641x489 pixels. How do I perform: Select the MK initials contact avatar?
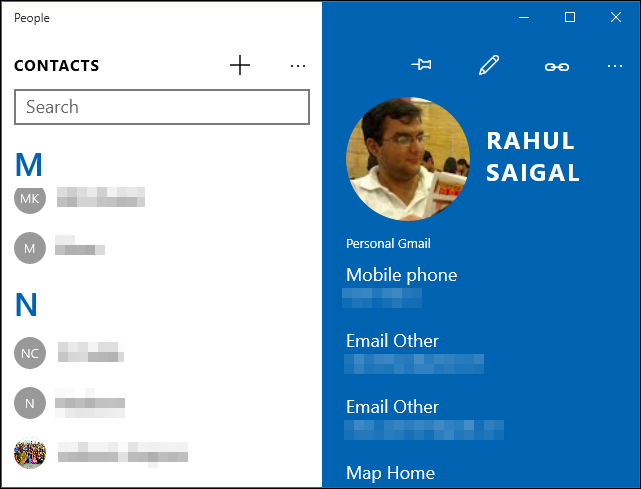coord(30,197)
